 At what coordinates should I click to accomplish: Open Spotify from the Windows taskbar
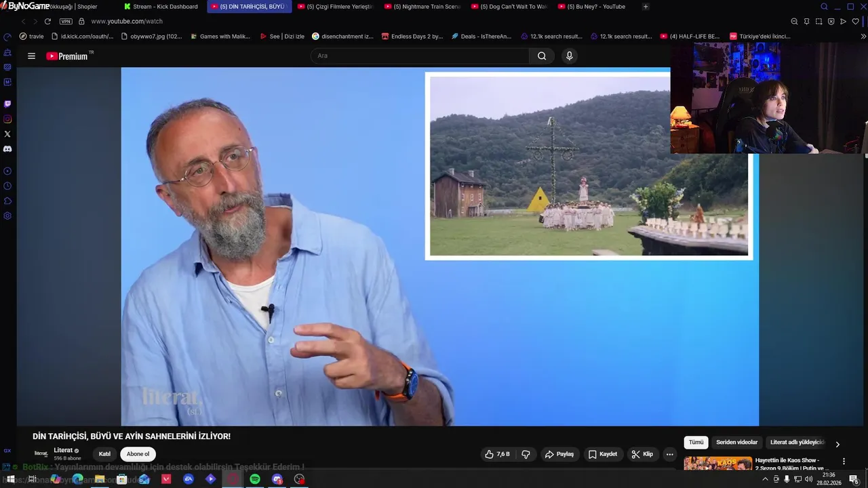(255, 479)
